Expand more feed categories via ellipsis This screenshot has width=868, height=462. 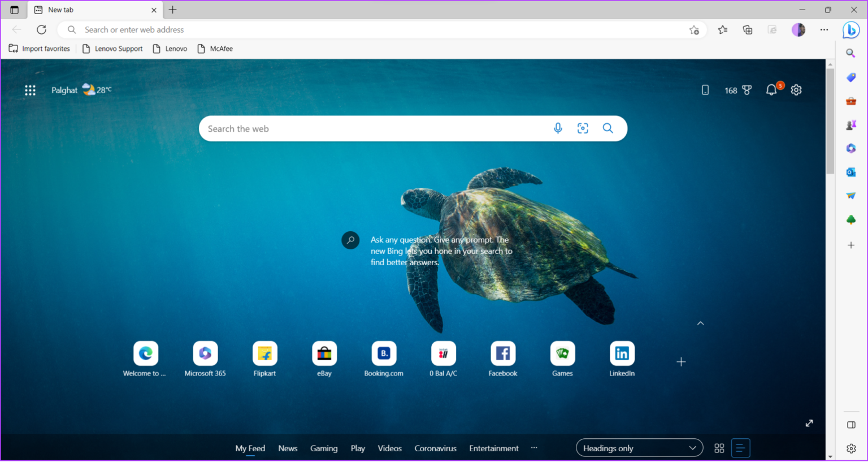533,447
